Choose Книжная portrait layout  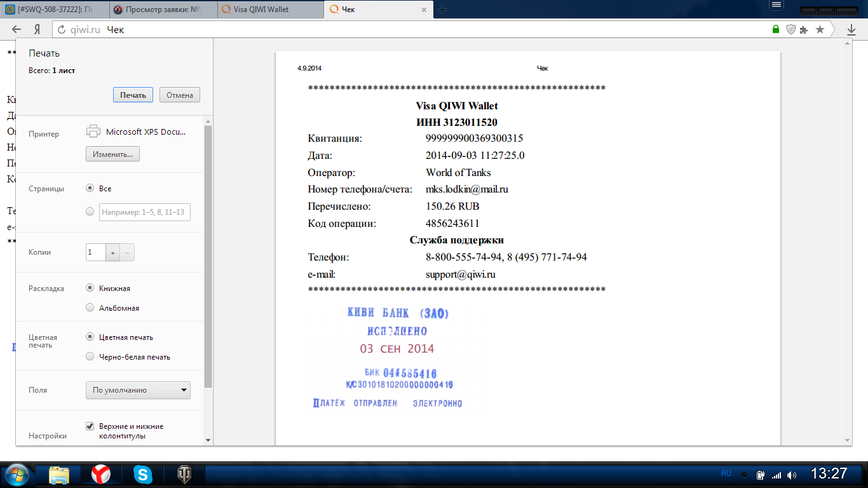pyautogui.click(x=90, y=288)
